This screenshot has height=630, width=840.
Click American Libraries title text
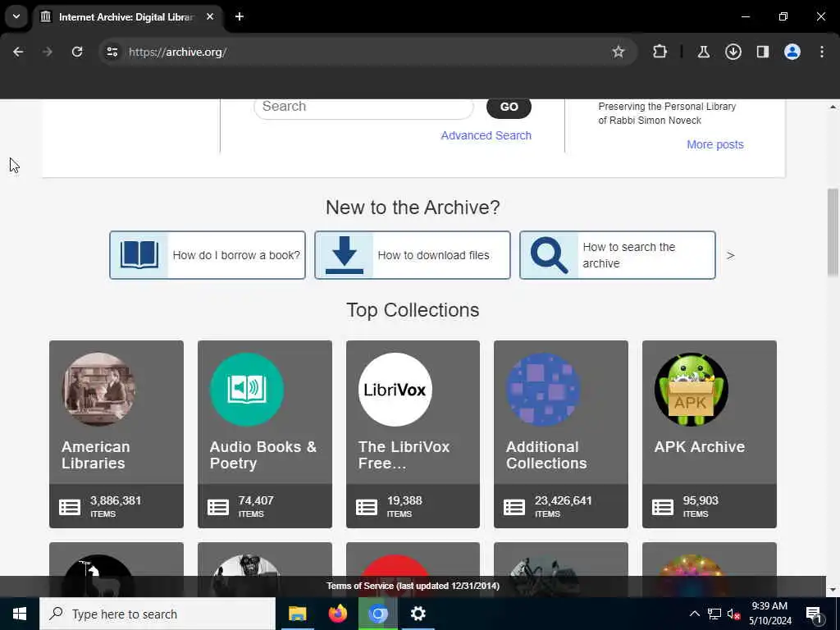(96, 454)
